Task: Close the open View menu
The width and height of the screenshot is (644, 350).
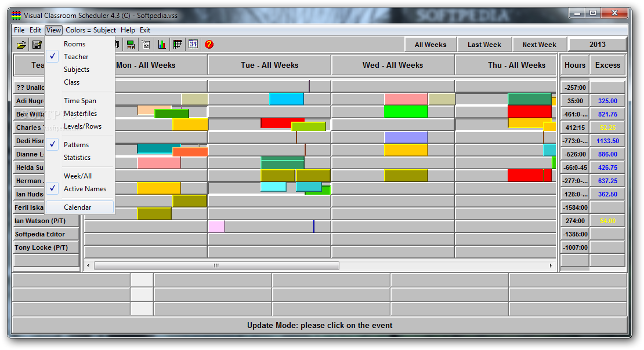Action: [x=53, y=30]
